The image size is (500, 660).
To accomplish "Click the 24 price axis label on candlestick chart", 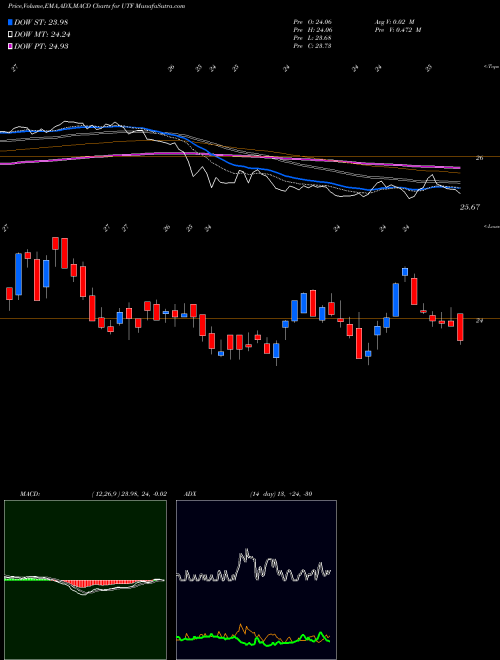I will pos(479,321).
